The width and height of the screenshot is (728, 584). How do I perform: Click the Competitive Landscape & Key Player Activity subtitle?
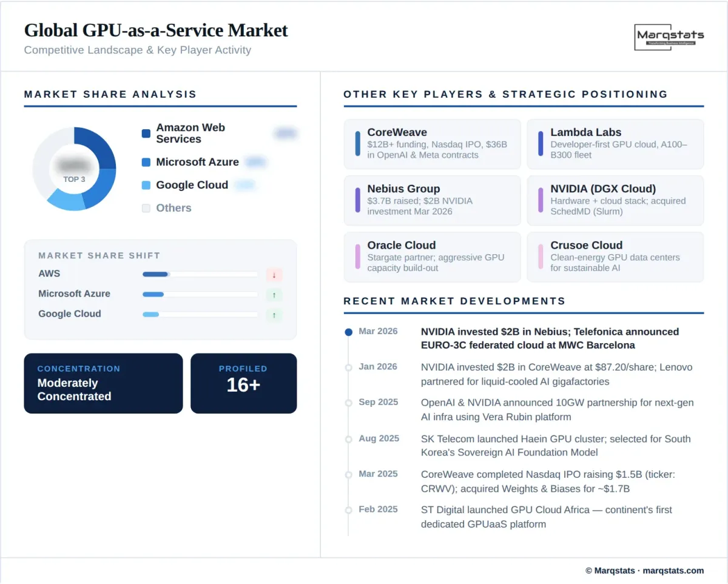click(138, 50)
